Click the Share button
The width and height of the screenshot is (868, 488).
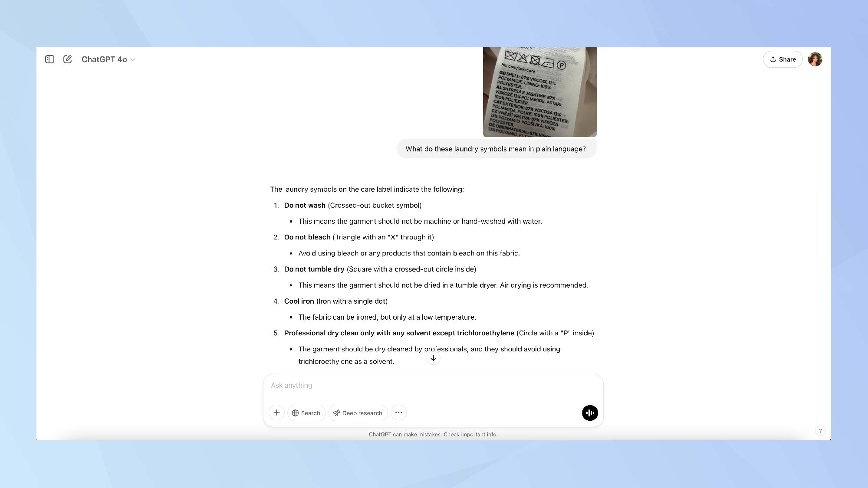tap(783, 59)
